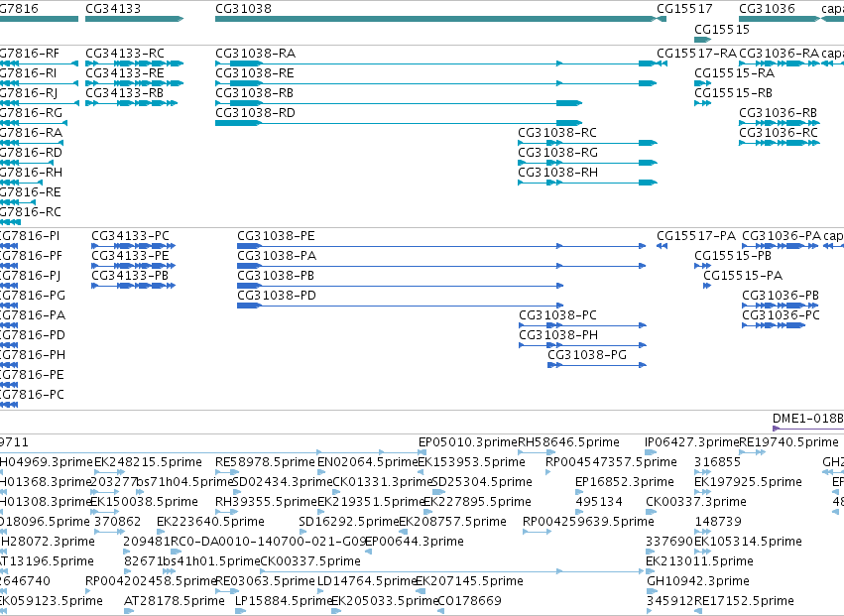
Task: Select the CG15515 gene feature
Action: click(702, 40)
